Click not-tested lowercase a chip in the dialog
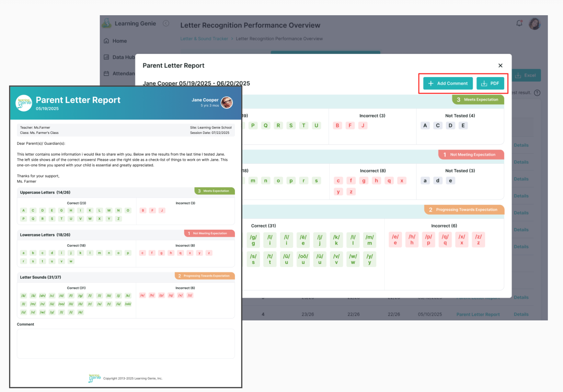 [425, 180]
